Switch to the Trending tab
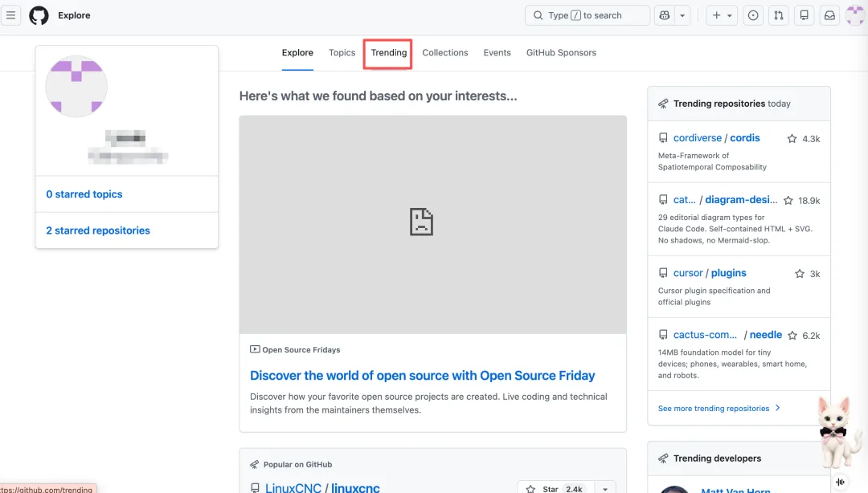This screenshot has height=493, width=868. [389, 52]
